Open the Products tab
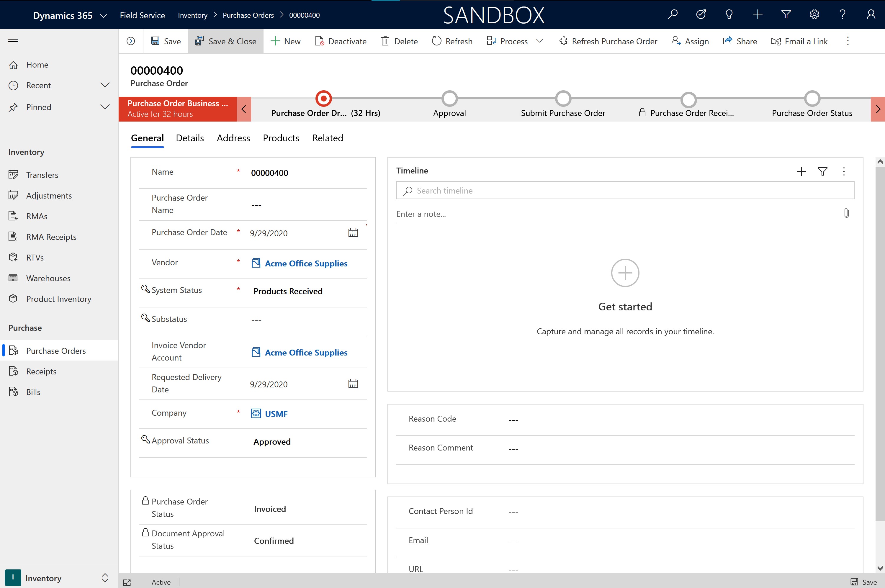885x588 pixels. 281,138
